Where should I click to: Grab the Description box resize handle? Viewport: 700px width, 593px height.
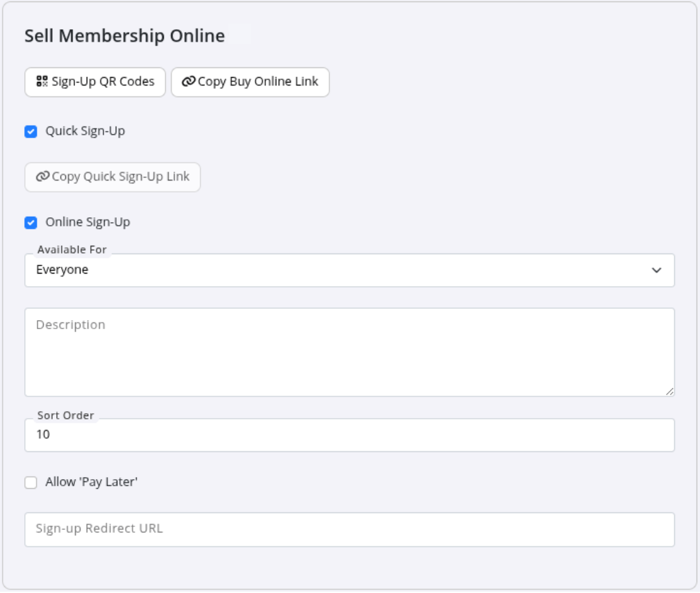669,392
